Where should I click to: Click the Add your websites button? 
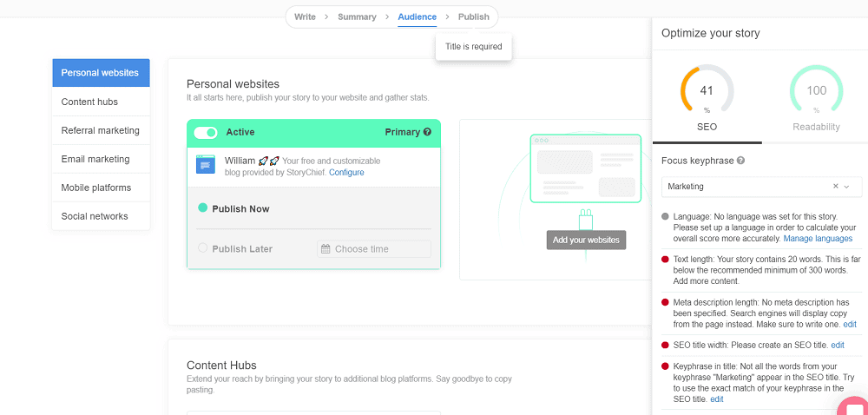[586, 240]
